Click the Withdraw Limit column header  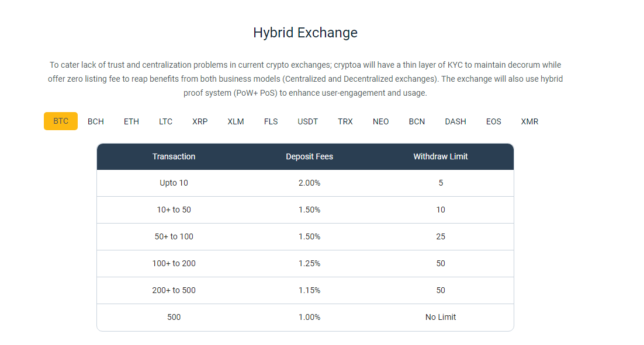click(440, 156)
